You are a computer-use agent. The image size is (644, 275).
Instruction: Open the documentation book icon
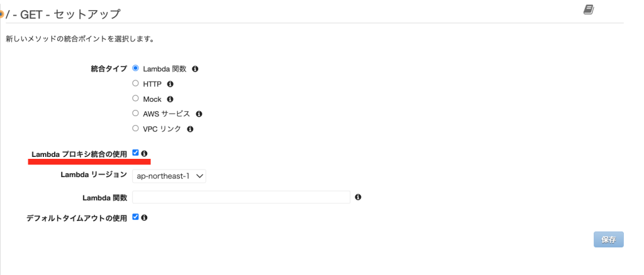589,9
